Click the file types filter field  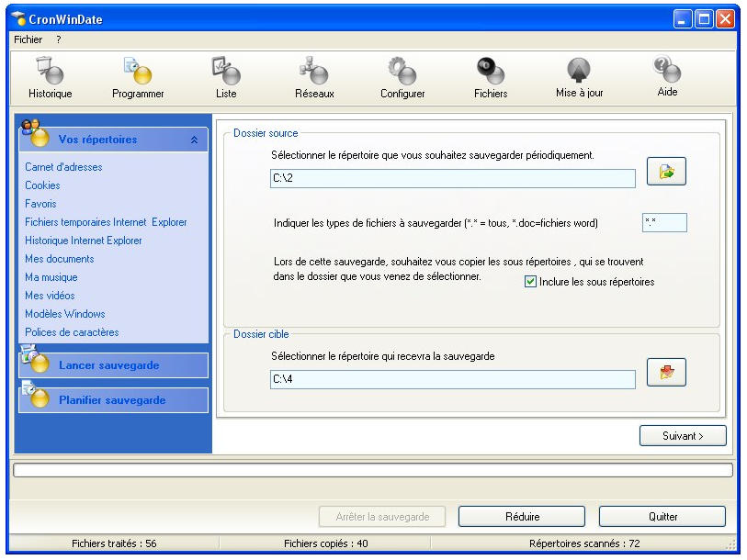[x=663, y=223]
